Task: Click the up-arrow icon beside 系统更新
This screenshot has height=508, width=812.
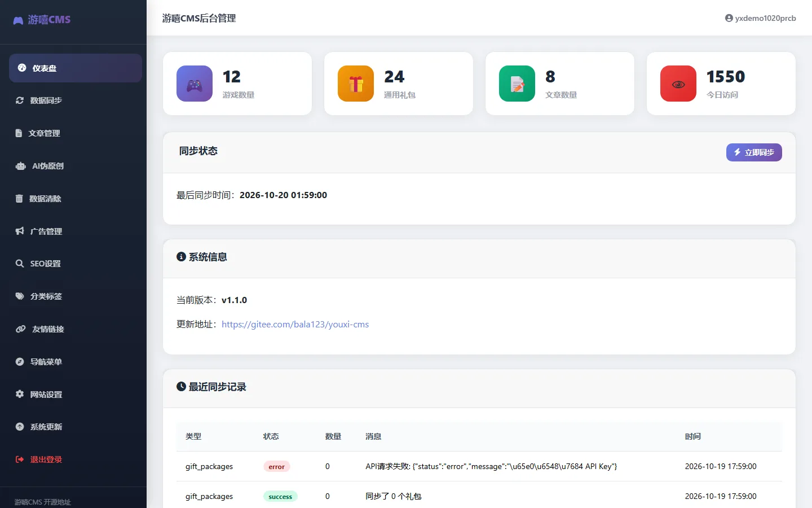Action: (x=20, y=427)
